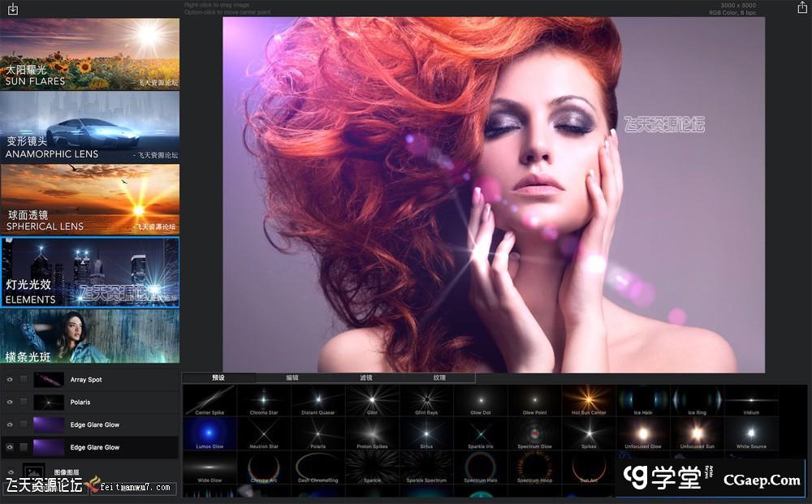
Task: Choose the Anamorphic Lens category
Action: pyautogui.click(x=89, y=127)
